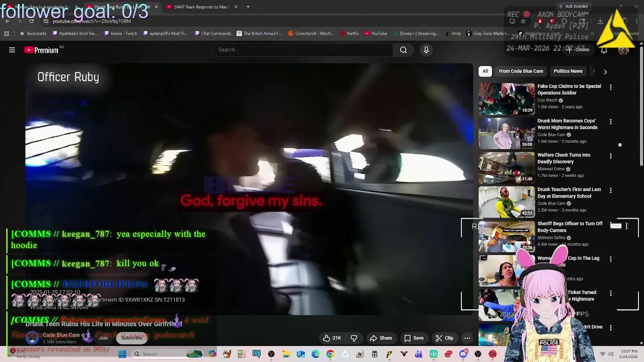The image size is (644, 362).
Task: Open Drunk Teacher's First and Last Day title
Action: 569,193
